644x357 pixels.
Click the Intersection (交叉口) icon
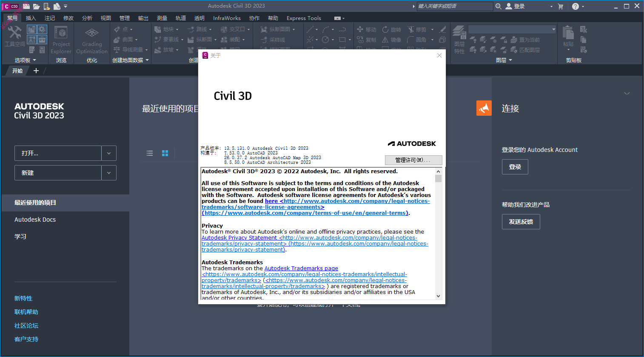point(224,29)
